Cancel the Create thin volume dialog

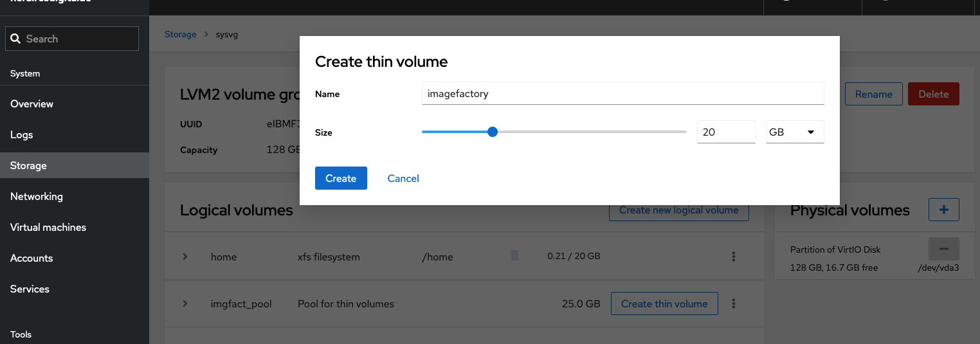coord(403,178)
